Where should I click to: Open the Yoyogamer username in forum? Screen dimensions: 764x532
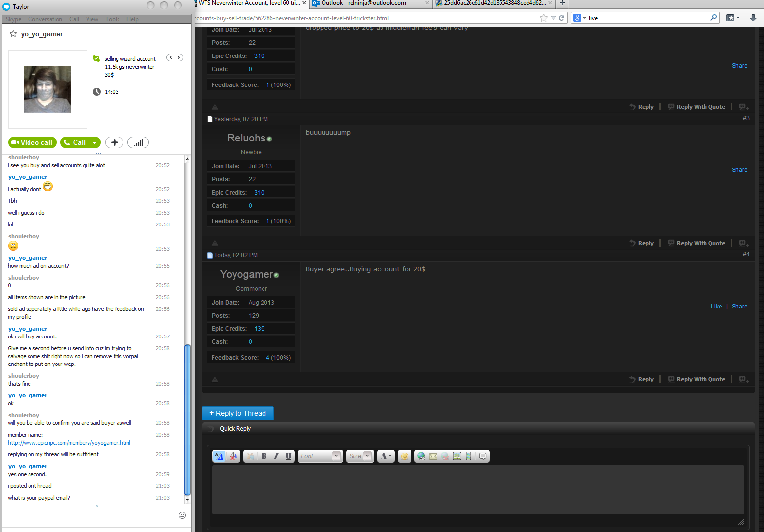tap(246, 274)
